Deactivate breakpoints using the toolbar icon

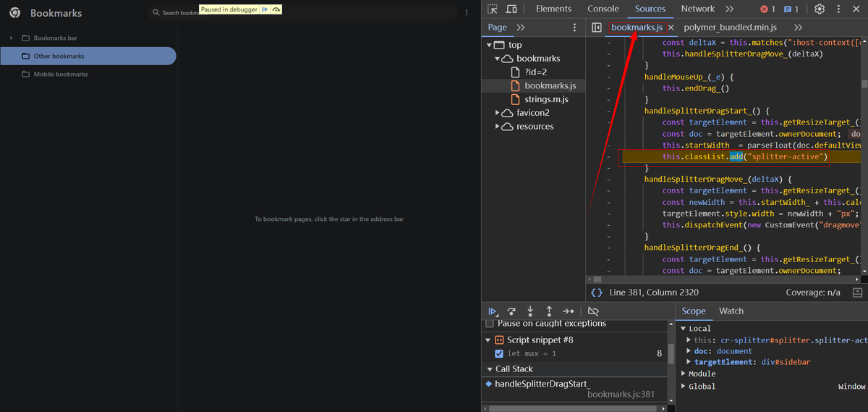pyautogui.click(x=593, y=311)
